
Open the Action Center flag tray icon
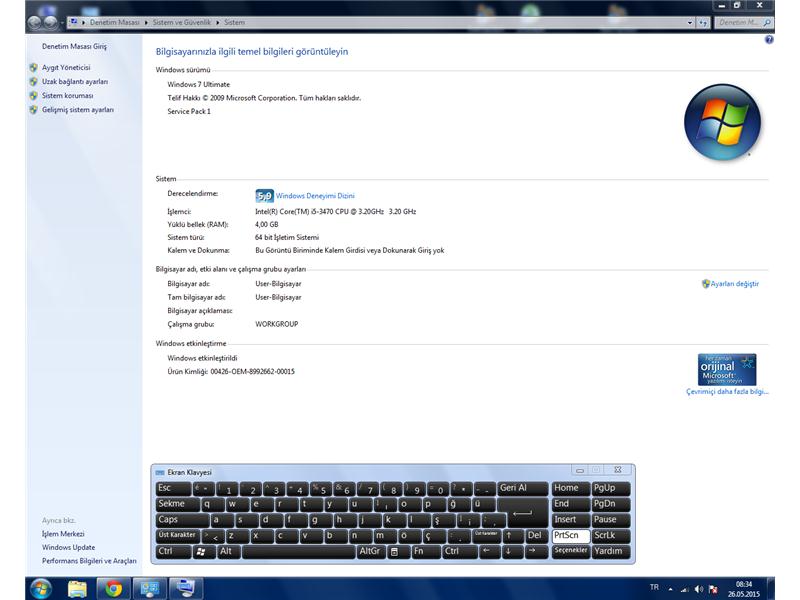pos(713,589)
